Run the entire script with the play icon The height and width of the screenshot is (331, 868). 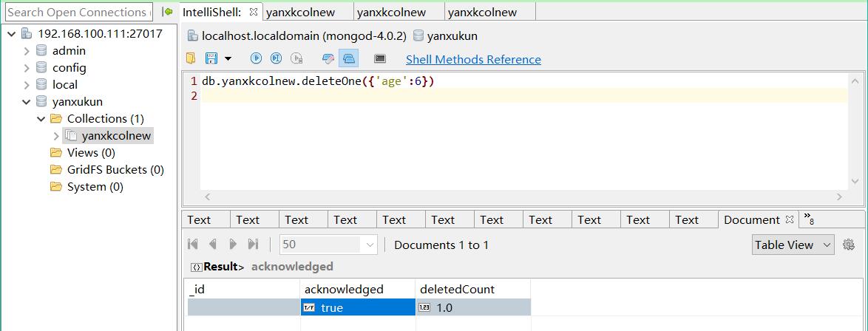pyautogui.click(x=256, y=58)
